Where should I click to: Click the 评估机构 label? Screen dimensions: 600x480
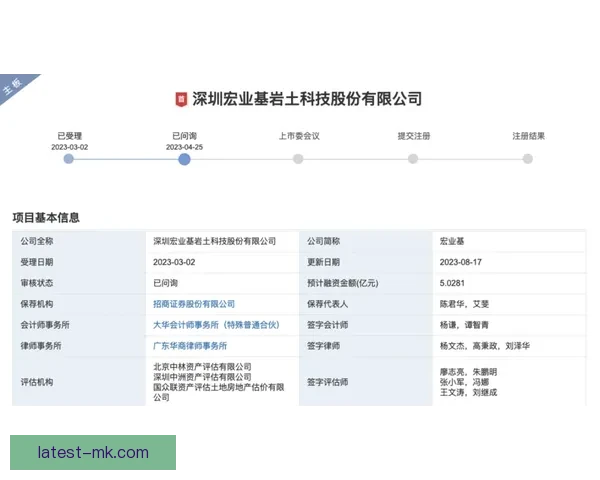37,382
